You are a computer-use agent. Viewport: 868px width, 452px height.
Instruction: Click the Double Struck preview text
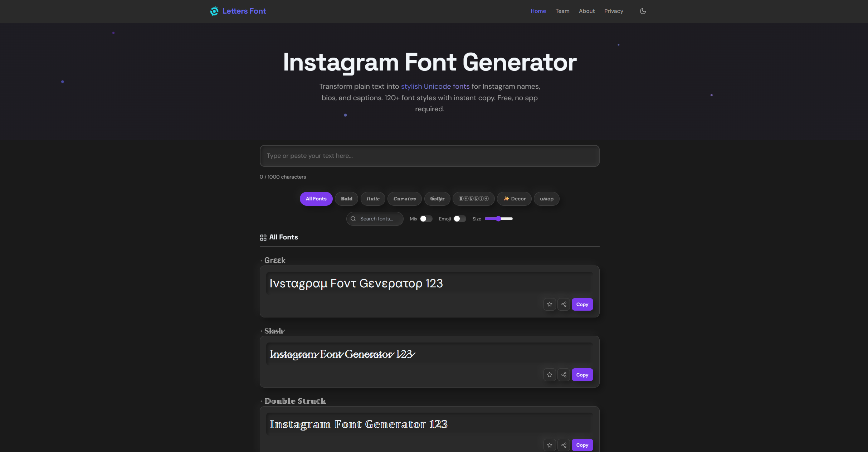(x=359, y=424)
